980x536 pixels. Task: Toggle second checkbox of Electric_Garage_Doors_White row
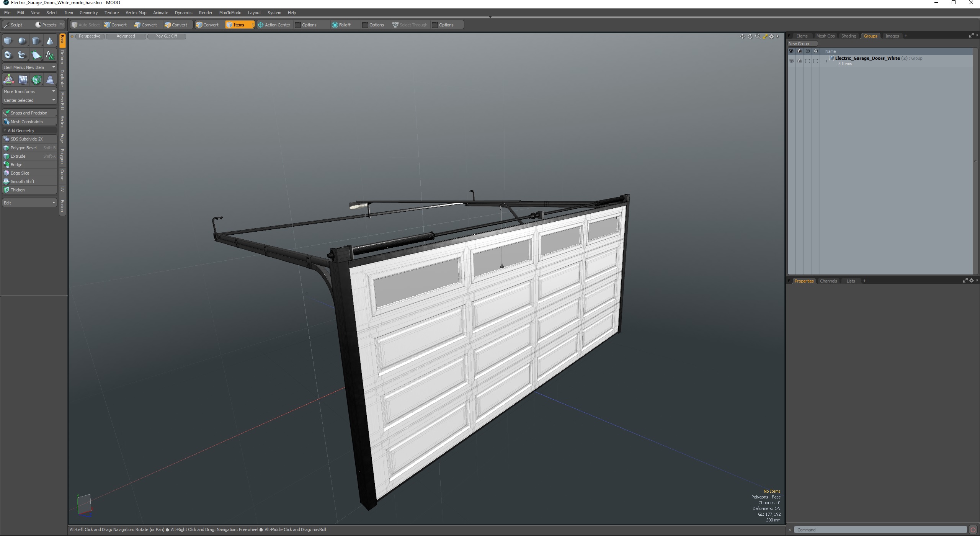pyautogui.click(x=816, y=61)
